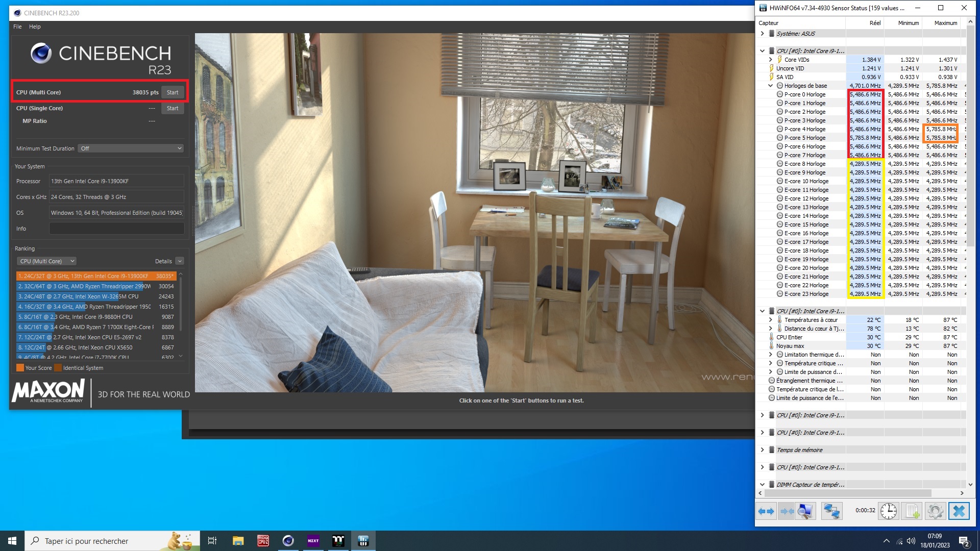Expand Distance du cœur à Tj node
The image size is (980, 551).
[771, 329]
